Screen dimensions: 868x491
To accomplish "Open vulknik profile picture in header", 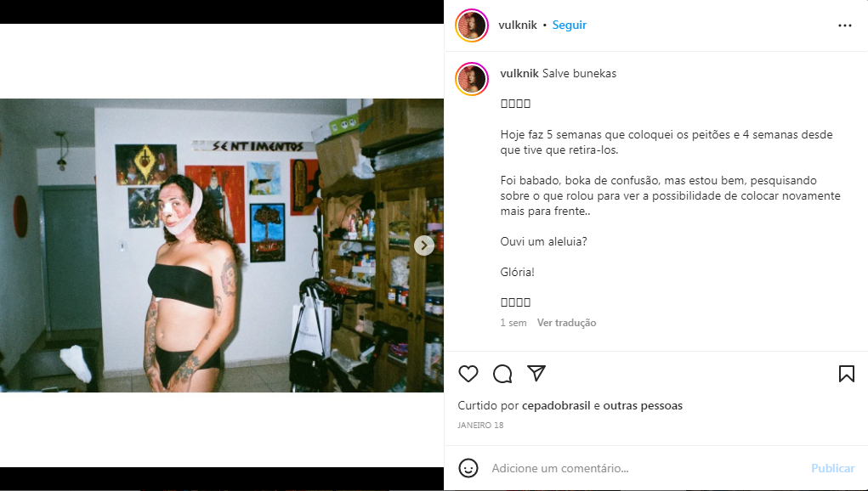I will 472,25.
